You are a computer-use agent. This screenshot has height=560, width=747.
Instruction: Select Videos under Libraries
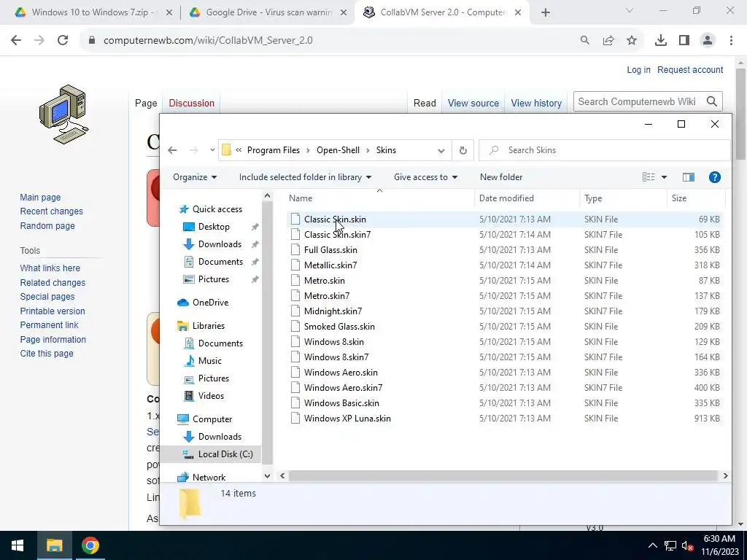click(211, 396)
